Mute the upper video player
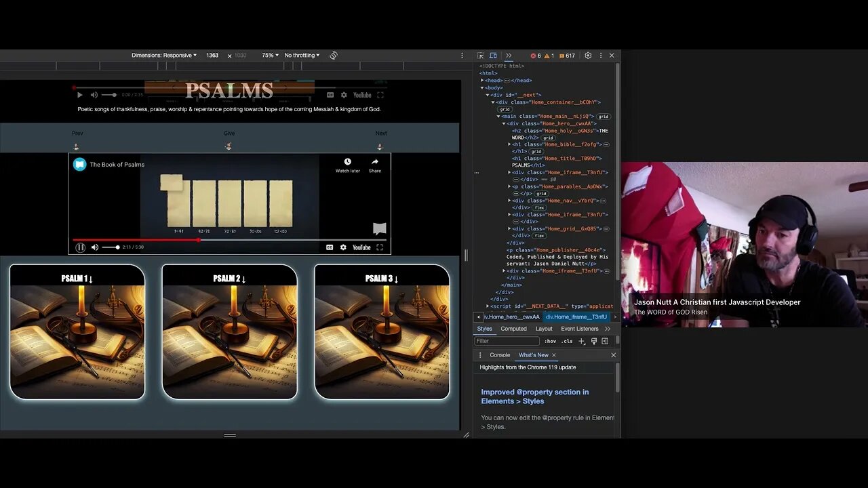 click(94, 95)
